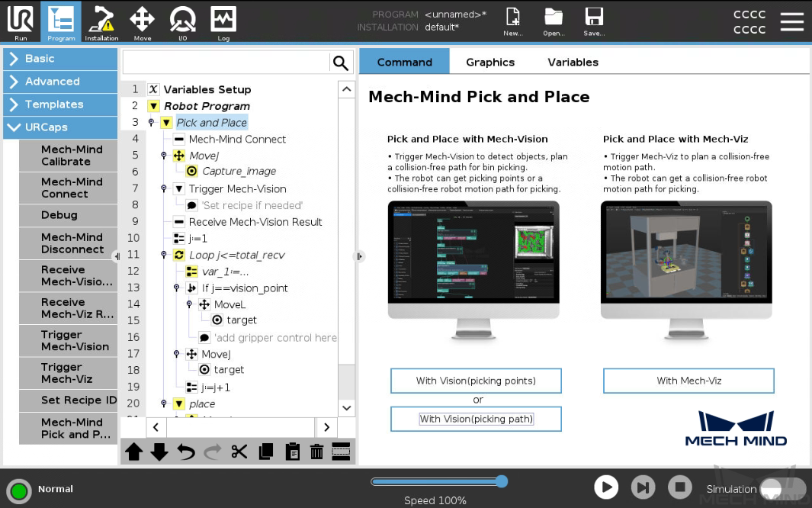Select the Loop j<=total_recv node

click(x=236, y=255)
